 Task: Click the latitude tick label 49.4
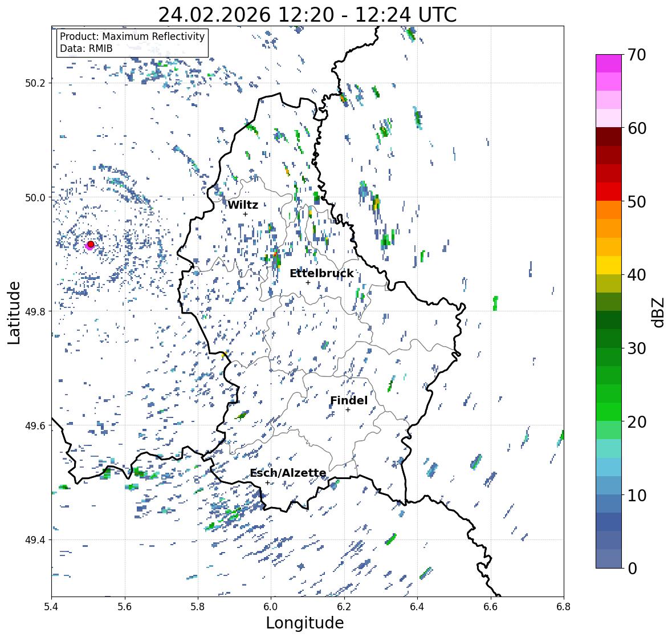pos(35,540)
